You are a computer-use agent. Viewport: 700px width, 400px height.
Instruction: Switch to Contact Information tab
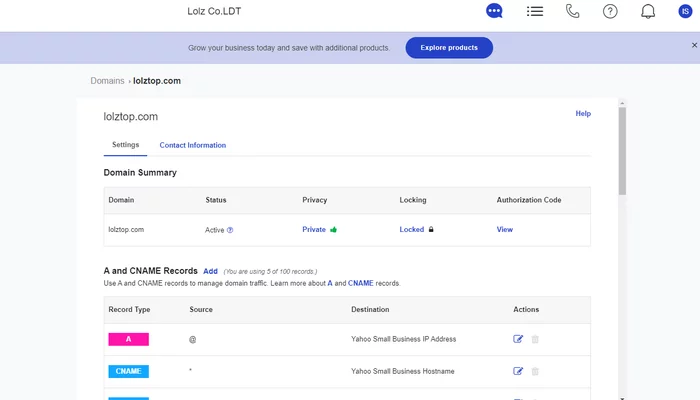tap(193, 145)
